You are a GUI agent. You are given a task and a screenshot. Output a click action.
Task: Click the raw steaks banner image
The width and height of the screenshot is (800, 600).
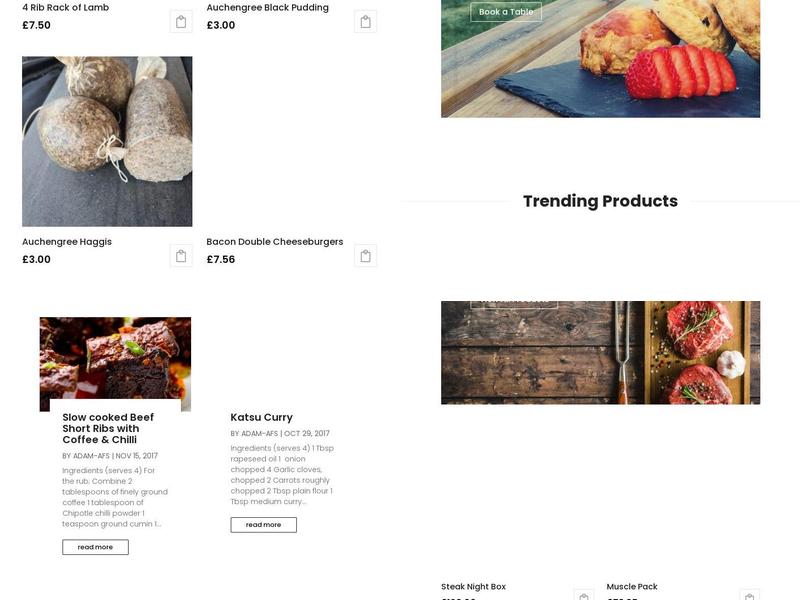[601, 353]
